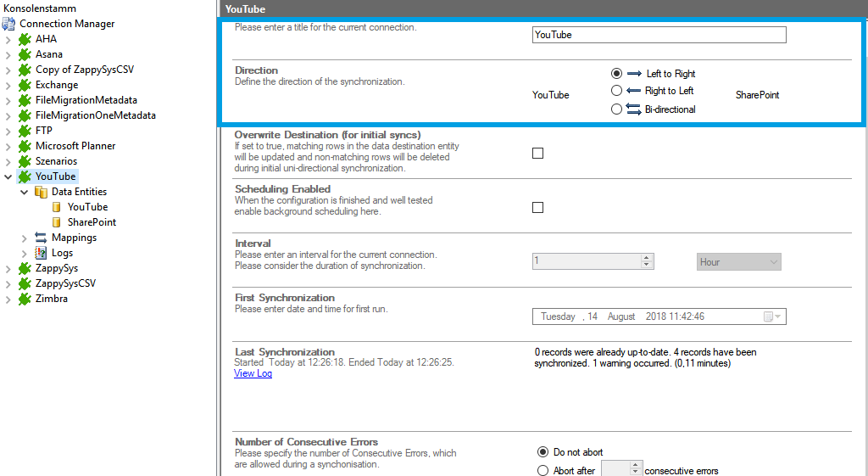Click the SharePoint data entity cylinder icon

click(x=57, y=222)
